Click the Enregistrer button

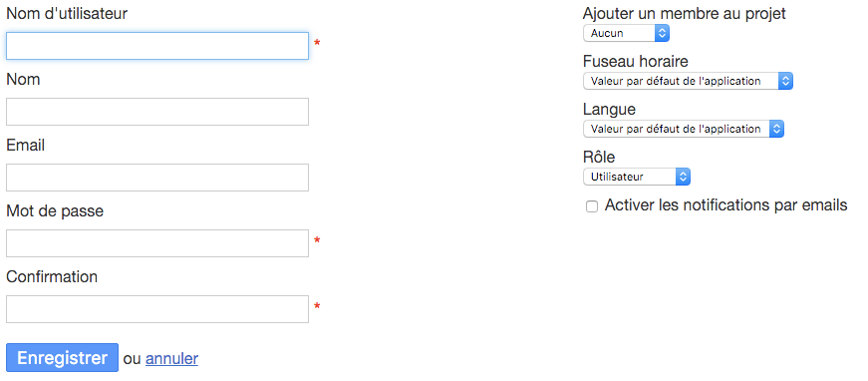point(62,358)
